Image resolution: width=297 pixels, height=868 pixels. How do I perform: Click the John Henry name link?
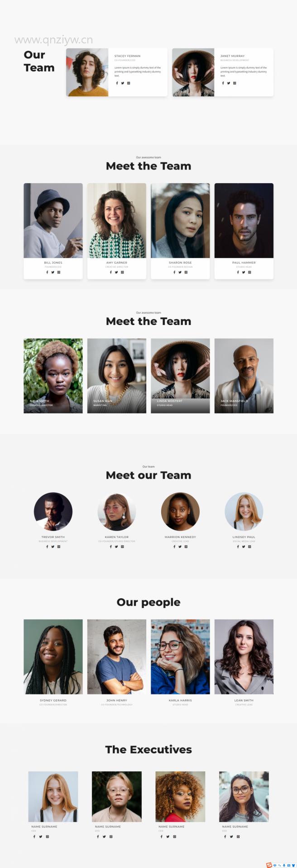117,700
